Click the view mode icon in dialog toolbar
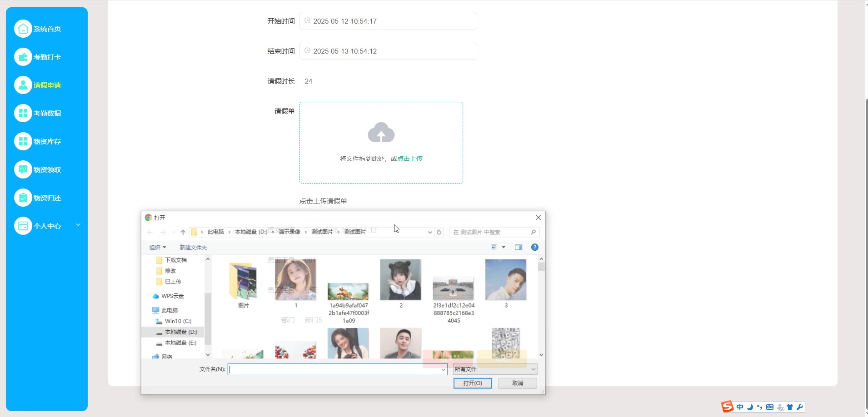Screen dimensions: 868x417 coord(494,247)
